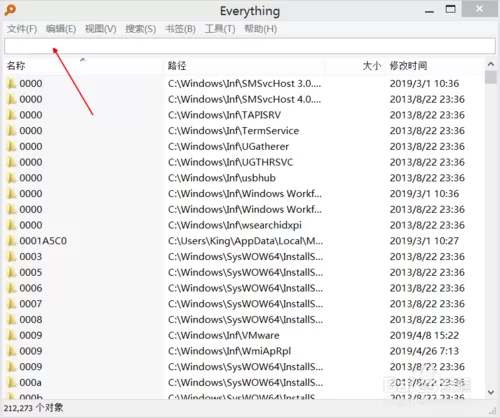Open the 文件(F) menu

[x=22, y=29]
